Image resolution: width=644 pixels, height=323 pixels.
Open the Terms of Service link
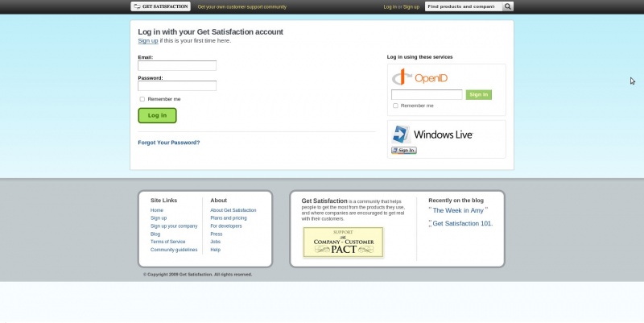point(167,242)
